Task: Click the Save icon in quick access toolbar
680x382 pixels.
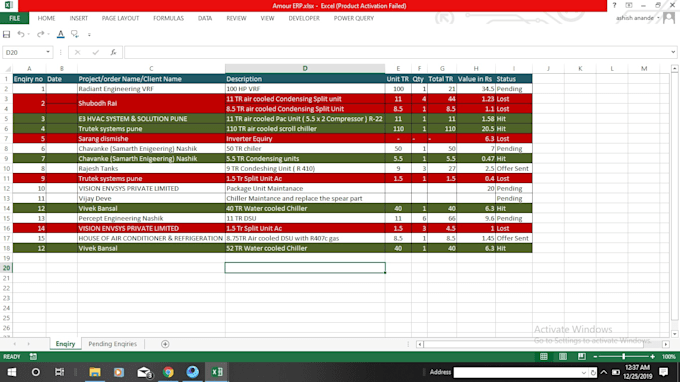Action: [7, 34]
